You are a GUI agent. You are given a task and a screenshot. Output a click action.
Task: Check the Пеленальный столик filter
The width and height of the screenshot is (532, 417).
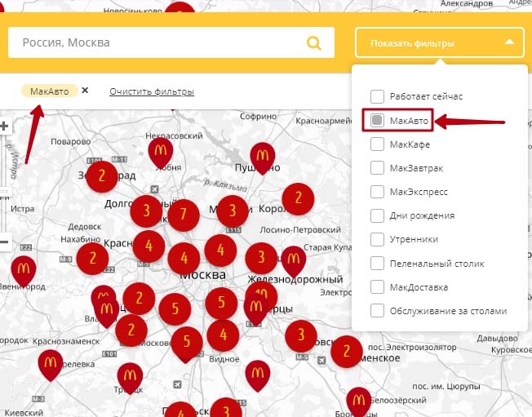pyautogui.click(x=377, y=264)
